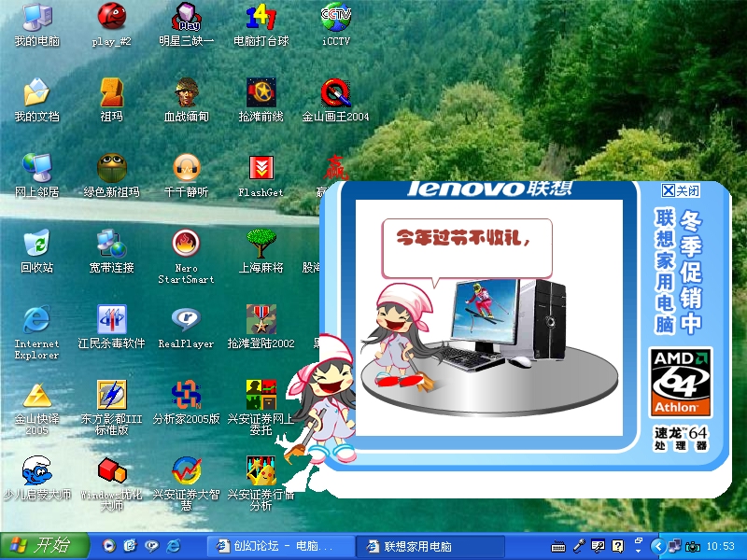Open 兴安证券行情分析 icon
Image resolution: width=747 pixels, height=560 pixels.
(261, 483)
